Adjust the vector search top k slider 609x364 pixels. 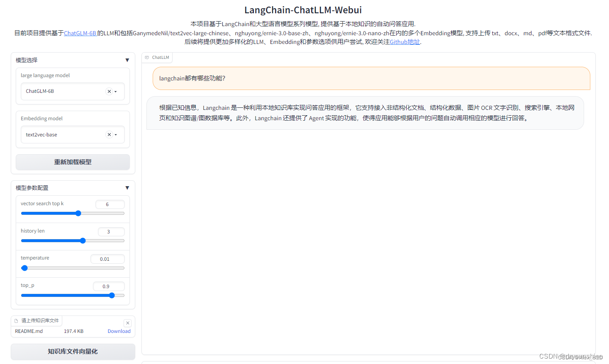pyautogui.click(x=73, y=214)
